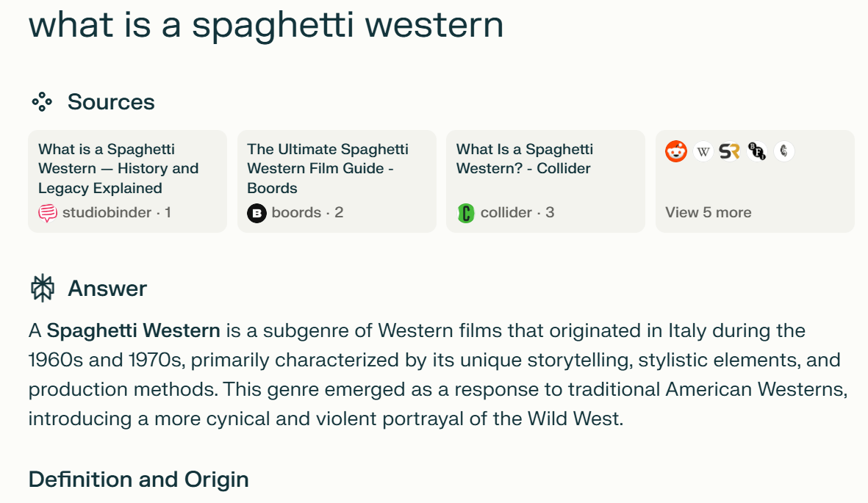
Task: Click the Reddit source icon
Action: 676,152
